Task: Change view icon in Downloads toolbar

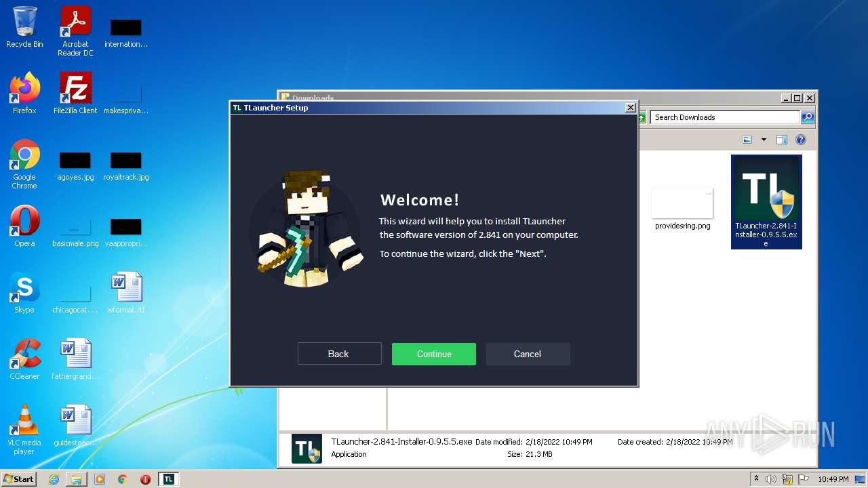Action: [747, 140]
